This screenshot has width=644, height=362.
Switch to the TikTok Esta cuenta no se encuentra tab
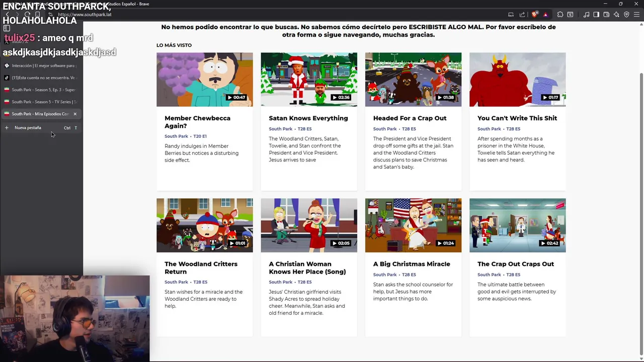tap(40, 77)
